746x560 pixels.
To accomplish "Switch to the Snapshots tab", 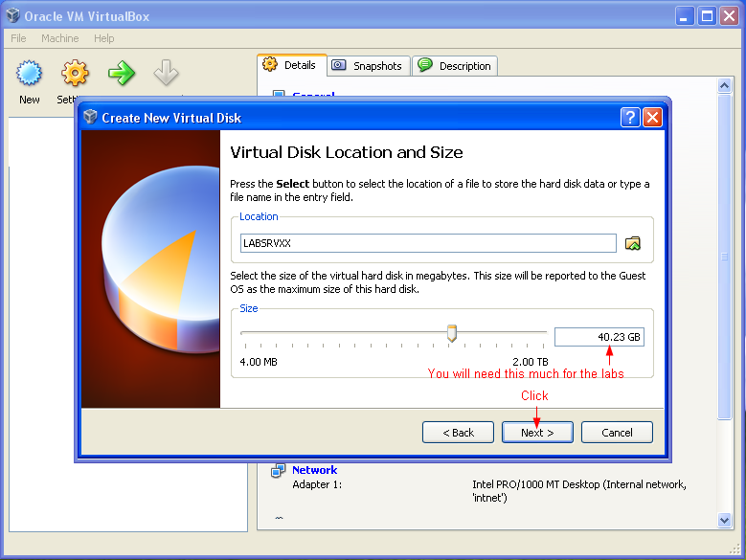I will click(x=369, y=66).
